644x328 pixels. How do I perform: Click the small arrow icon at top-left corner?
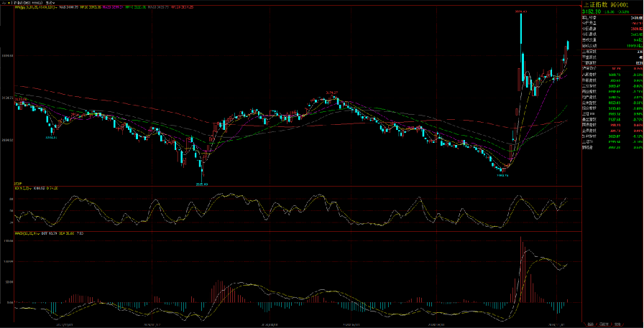click(3, 3)
